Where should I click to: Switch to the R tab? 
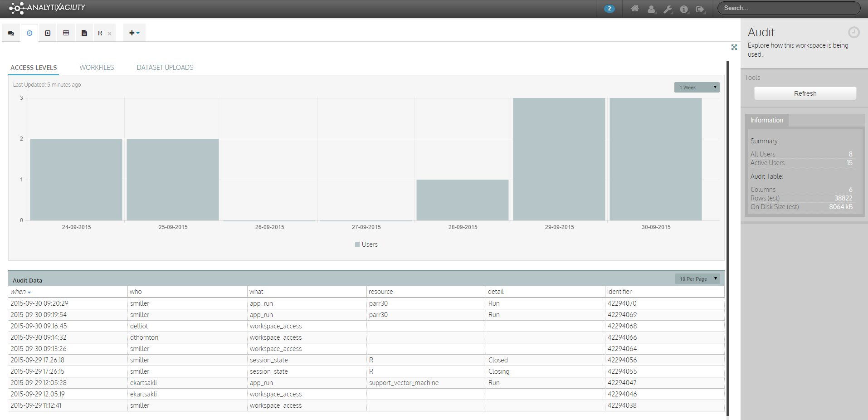tap(100, 33)
